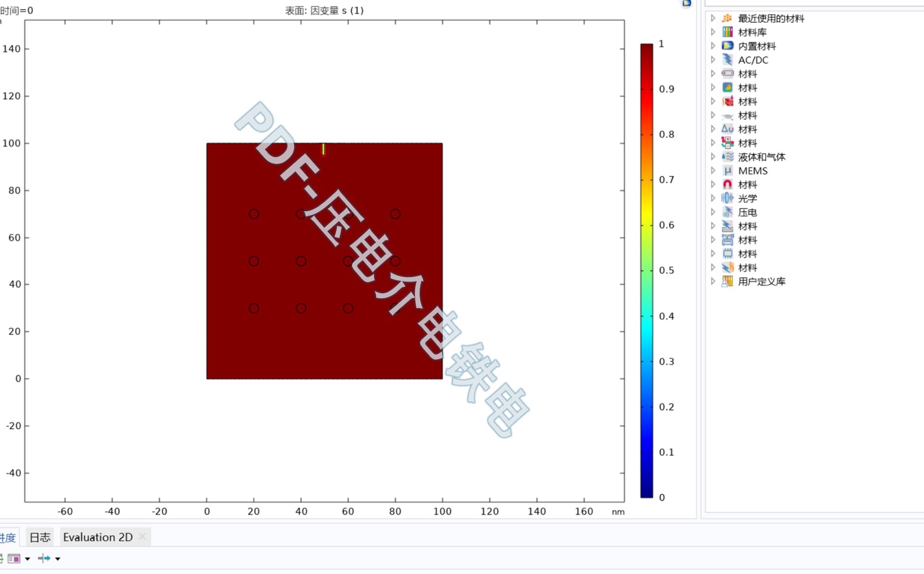Open the dropdown beside window layout icon
Viewport: 924px width, 574px height.
(27, 559)
